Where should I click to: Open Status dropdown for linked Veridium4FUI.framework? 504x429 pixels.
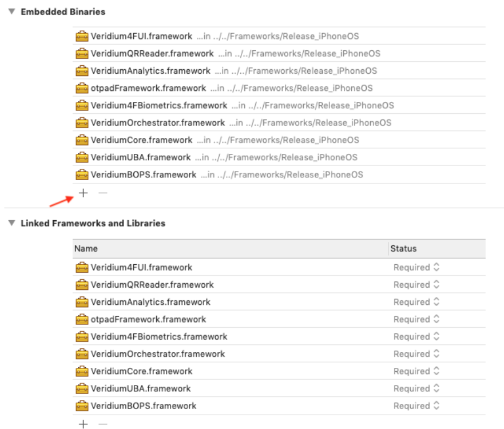pyautogui.click(x=416, y=267)
